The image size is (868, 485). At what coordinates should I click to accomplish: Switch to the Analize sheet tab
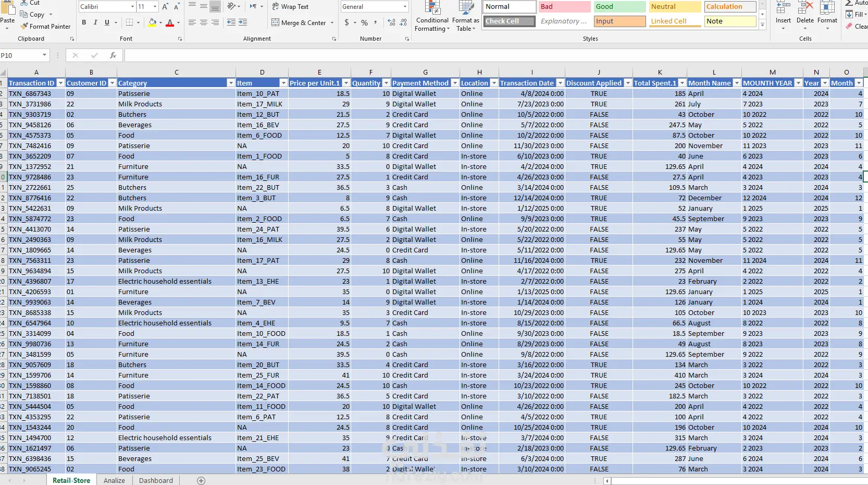point(114,480)
